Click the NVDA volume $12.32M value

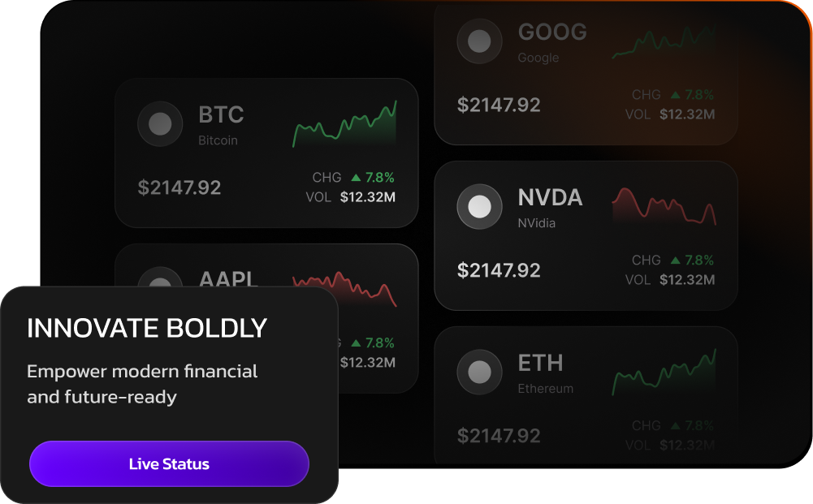tap(687, 280)
